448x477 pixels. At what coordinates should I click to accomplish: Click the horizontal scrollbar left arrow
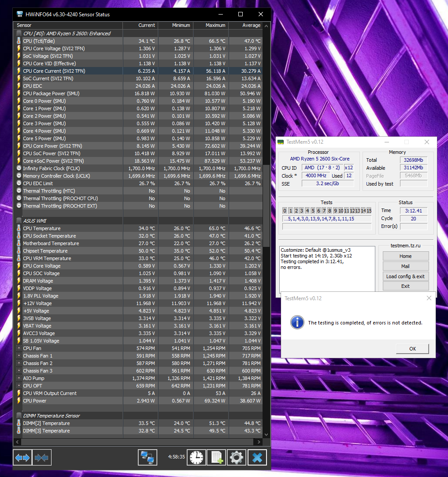tap(17, 442)
